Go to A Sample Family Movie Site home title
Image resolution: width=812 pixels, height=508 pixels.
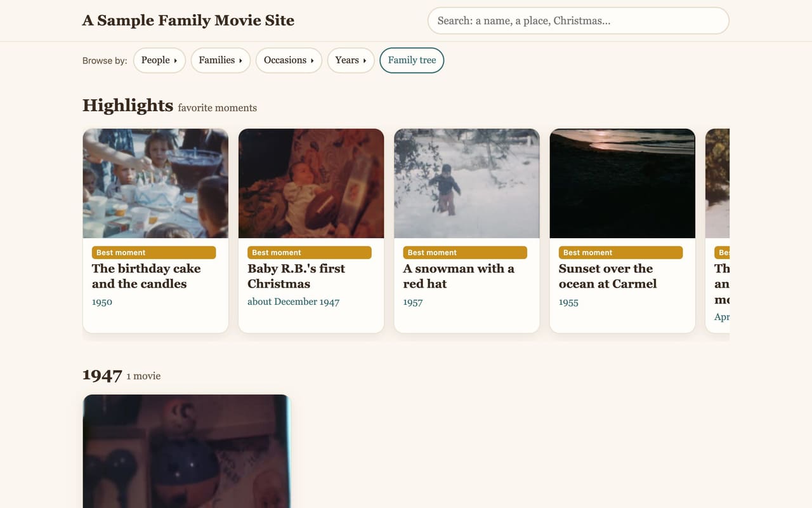[188, 20]
